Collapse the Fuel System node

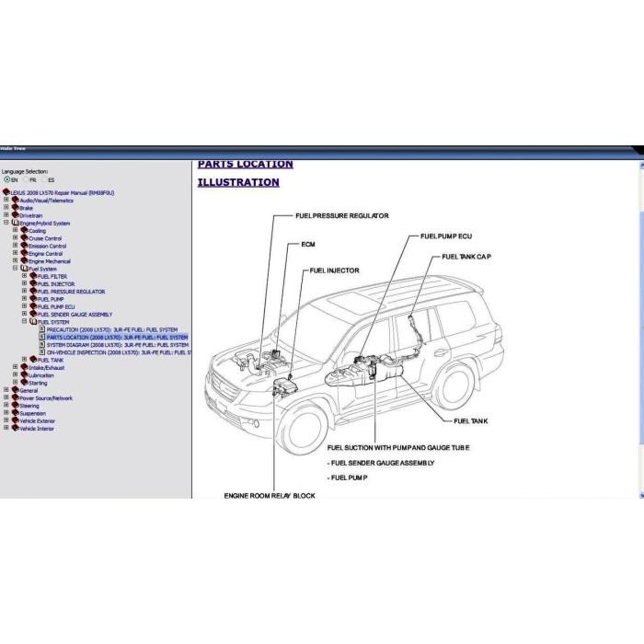[16, 268]
